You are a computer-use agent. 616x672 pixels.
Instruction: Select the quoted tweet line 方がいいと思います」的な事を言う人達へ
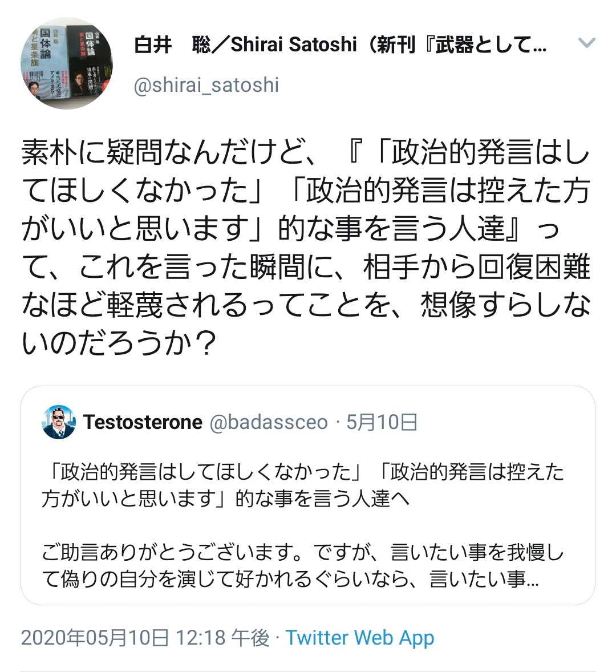tap(226, 499)
